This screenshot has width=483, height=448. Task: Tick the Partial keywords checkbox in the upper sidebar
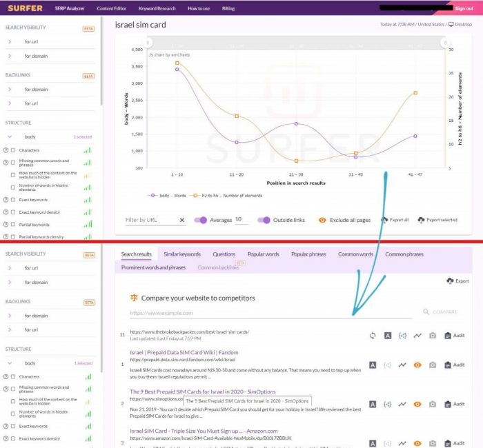[13, 225]
